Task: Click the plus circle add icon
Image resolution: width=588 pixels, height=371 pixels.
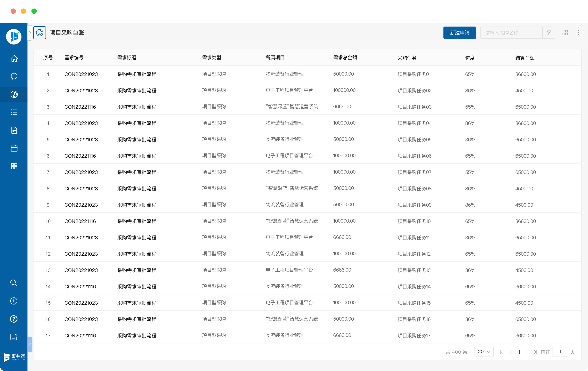Action: tap(14, 301)
